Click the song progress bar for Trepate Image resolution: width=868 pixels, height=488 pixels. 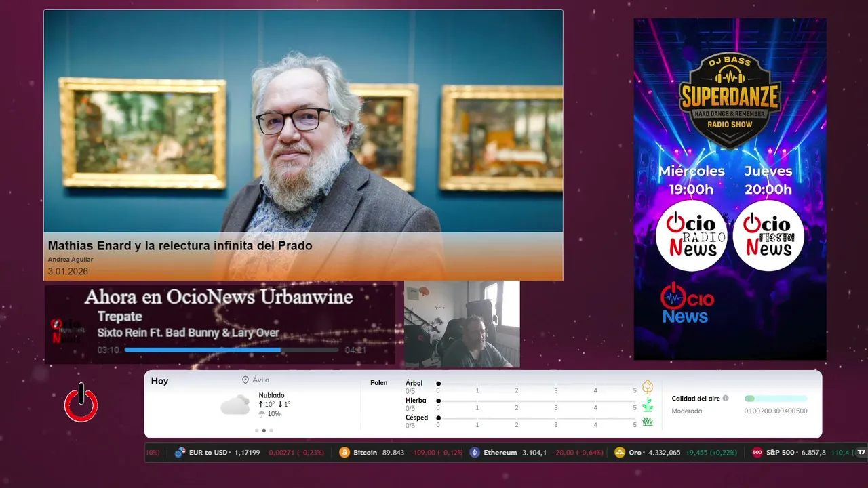pos(231,350)
